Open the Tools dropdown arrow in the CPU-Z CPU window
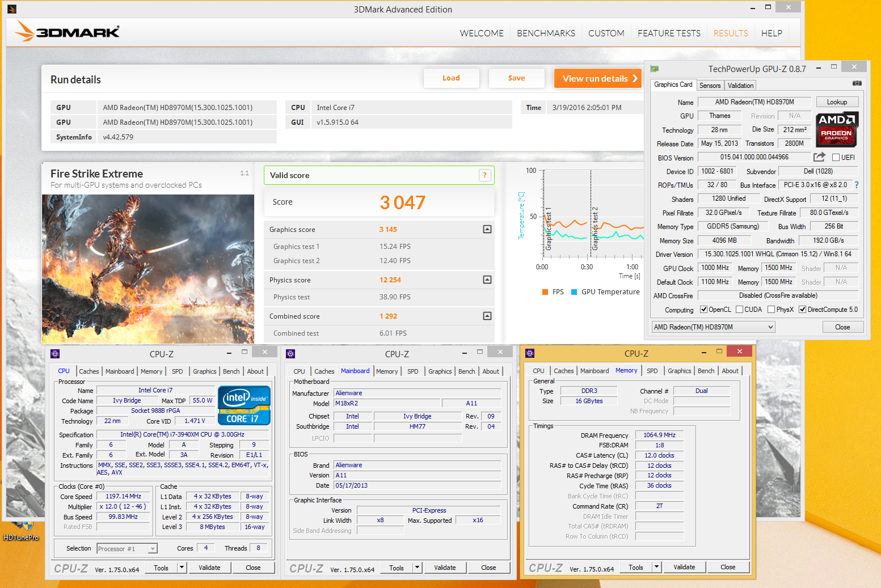This screenshot has width=881, height=588. pos(182,568)
